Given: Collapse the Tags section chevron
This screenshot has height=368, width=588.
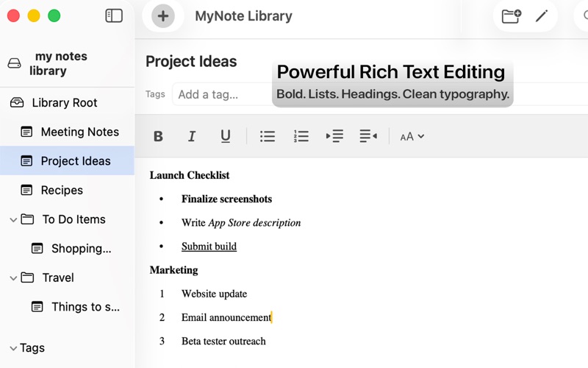Looking at the screenshot, I should pos(13,348).
